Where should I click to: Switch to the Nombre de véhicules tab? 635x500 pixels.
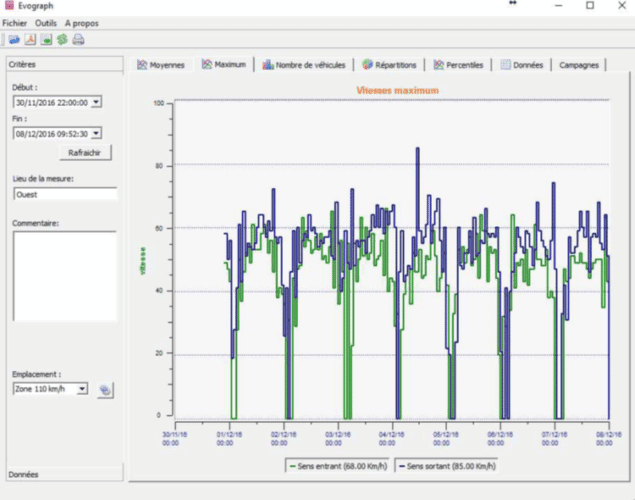click(304, 65)
